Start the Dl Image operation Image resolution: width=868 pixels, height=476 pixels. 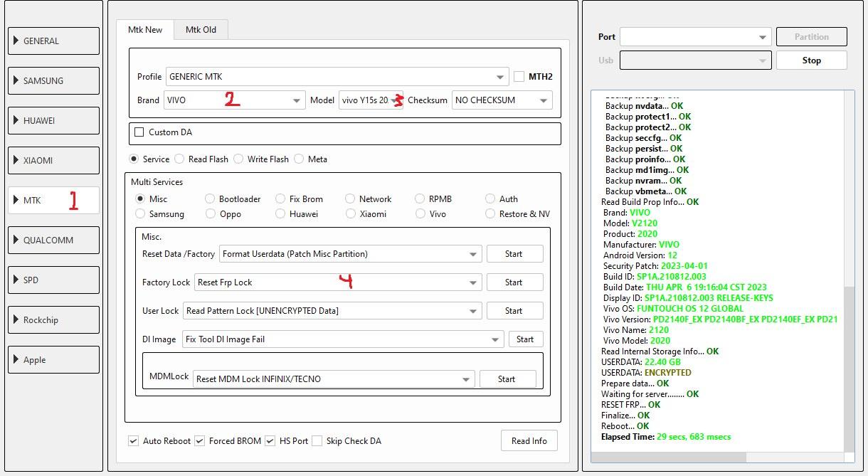click(x=526, y=339)
